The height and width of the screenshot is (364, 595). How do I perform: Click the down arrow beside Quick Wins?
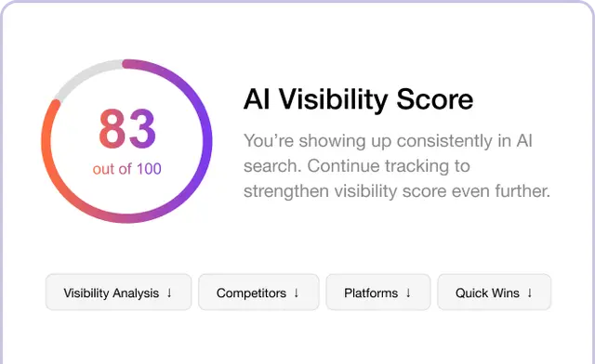(x=530, y=292)
